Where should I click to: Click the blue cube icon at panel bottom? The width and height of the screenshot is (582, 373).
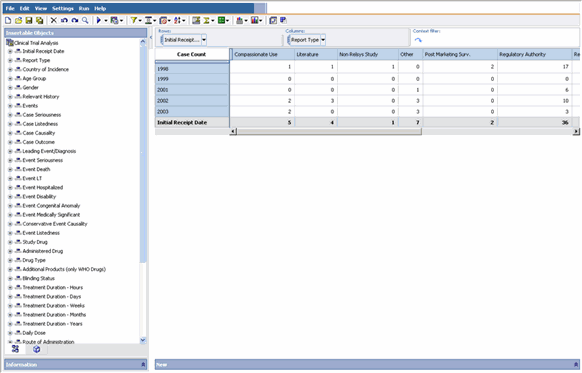click(x=36, y=349)
